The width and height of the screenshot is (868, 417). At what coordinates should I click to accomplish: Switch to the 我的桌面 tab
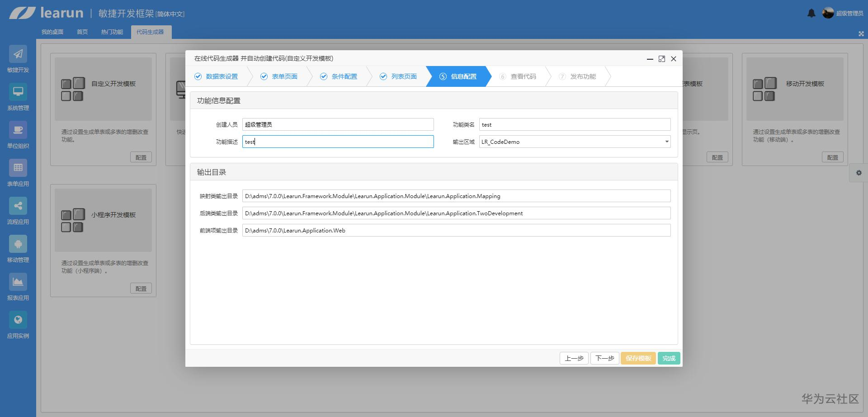(x=52, y=32)
